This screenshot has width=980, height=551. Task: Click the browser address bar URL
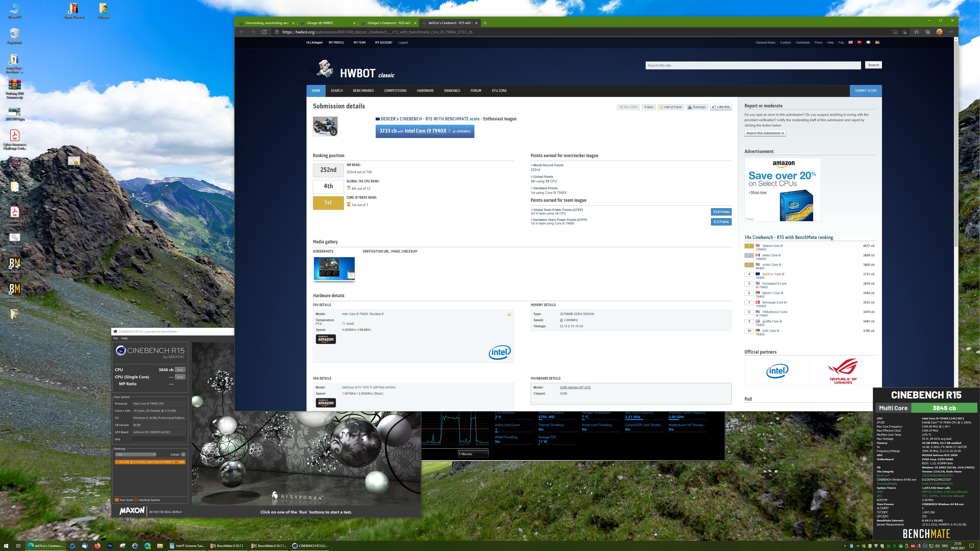pyautogui.click(x=377, y=32)
